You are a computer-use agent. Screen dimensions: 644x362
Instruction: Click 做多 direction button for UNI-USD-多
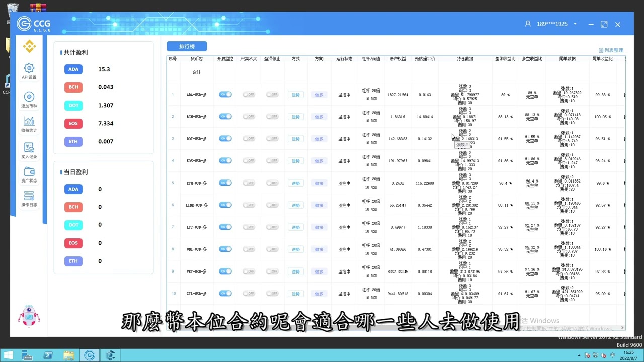[x=319, y=249]
